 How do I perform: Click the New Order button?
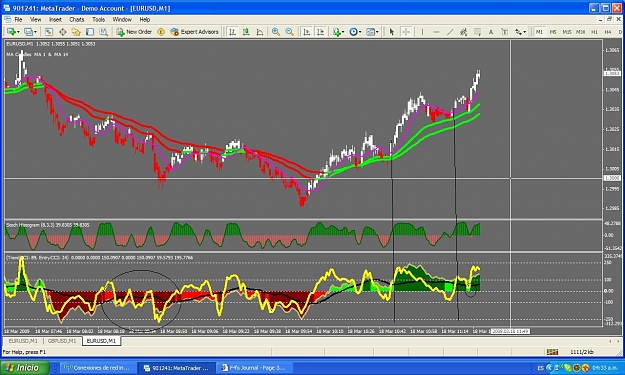point(134,32)
